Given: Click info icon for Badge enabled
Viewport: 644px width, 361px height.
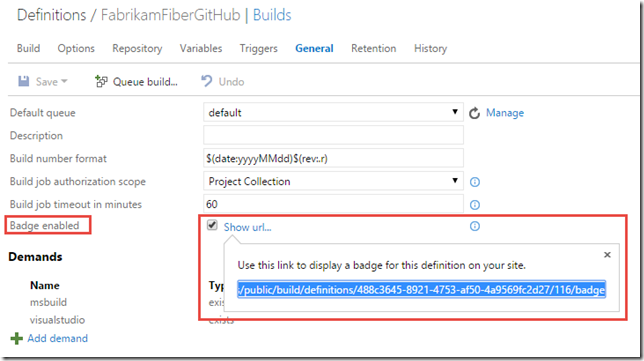Looking at the screenshot, I should pyautogui.click(x=475, y=226).
